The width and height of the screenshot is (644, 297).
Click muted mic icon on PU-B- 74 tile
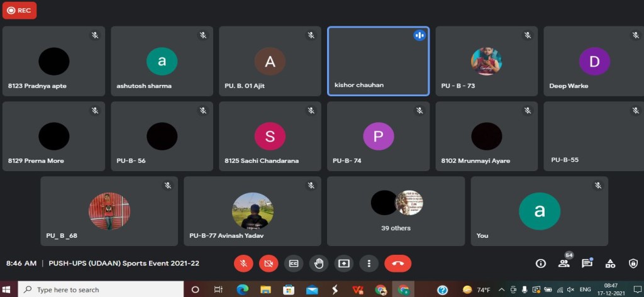(x=419, y=111)
